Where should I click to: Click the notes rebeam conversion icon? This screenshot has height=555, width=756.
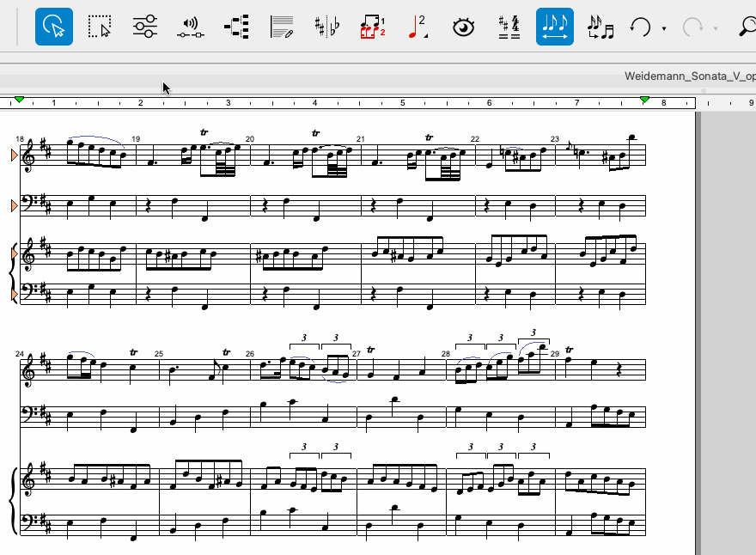pos(601,27)
